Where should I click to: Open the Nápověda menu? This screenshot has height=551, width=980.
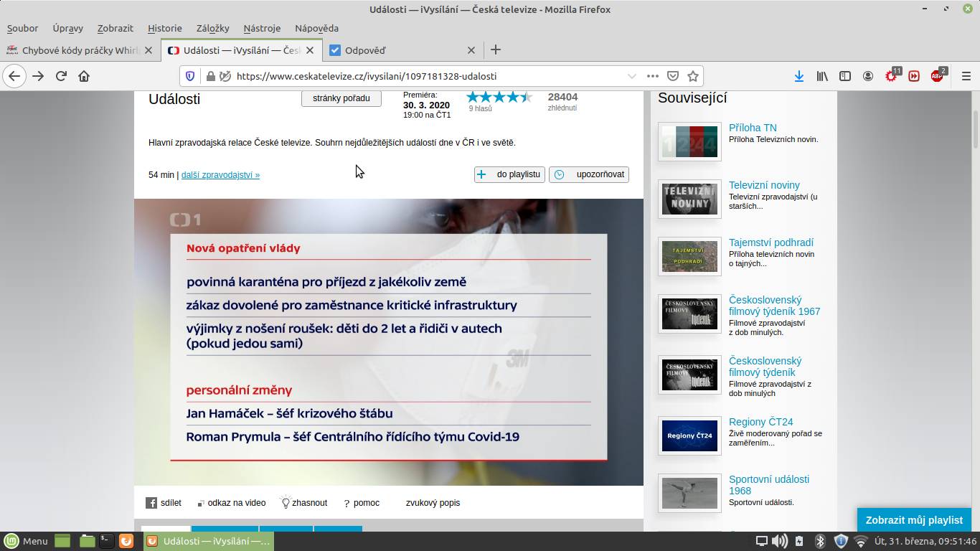point(316,28)
